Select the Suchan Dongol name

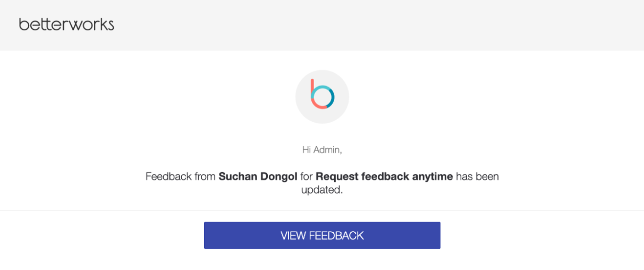(x=258, y=176)
